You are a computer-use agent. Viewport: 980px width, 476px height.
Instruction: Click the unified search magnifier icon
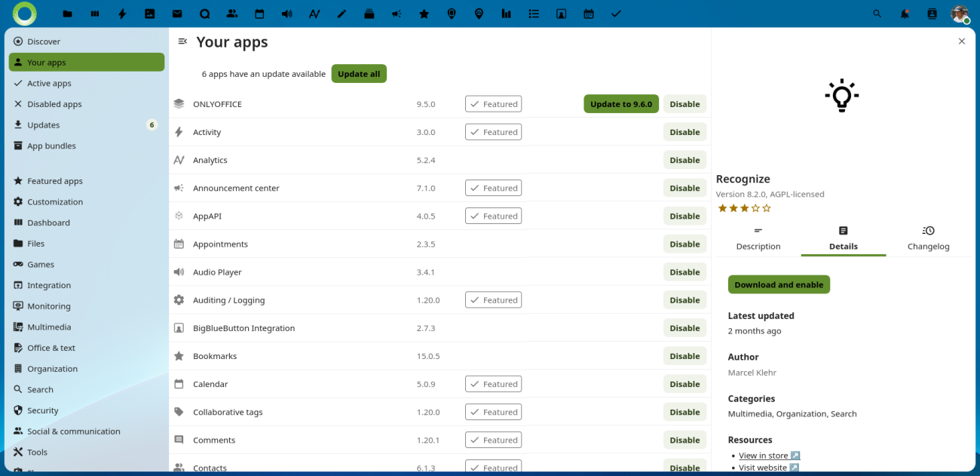[877, 14]
